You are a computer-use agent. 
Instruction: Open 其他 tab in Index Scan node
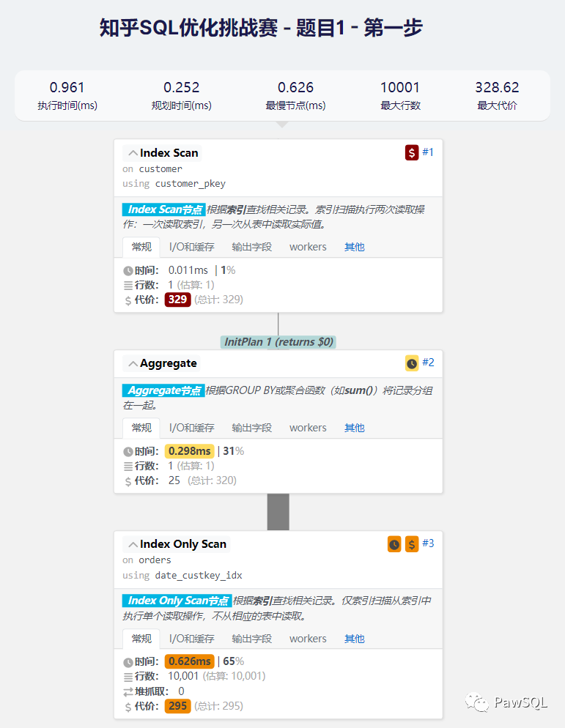tap(355, 247)
